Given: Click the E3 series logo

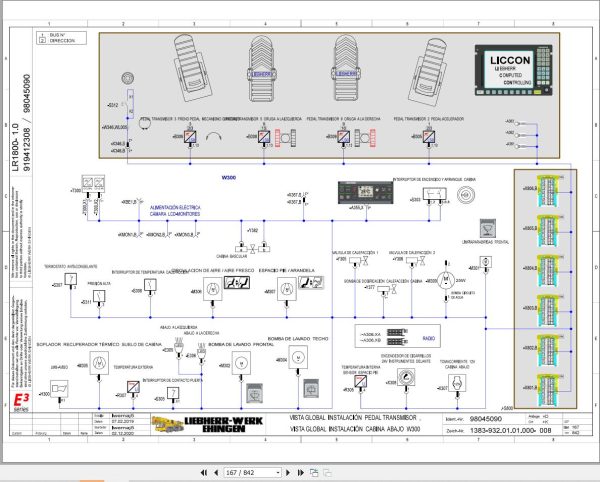Looking at the screenshot, I should point(21,402).
